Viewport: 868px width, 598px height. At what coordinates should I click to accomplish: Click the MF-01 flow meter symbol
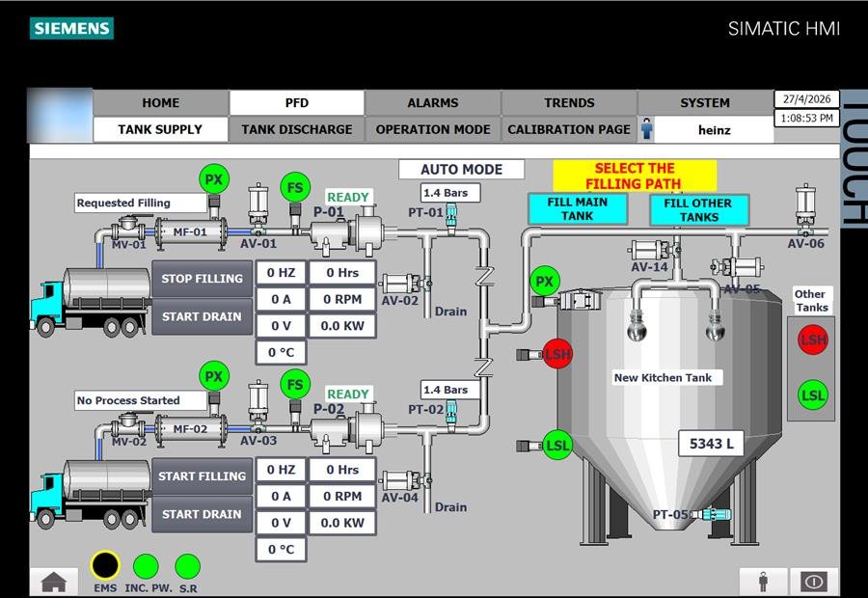190,232
